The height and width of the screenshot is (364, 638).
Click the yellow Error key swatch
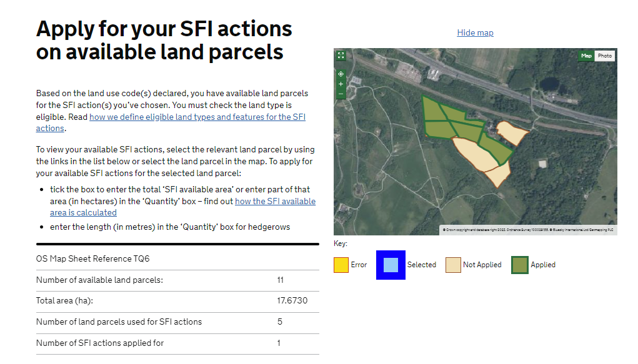click(341, 265)
